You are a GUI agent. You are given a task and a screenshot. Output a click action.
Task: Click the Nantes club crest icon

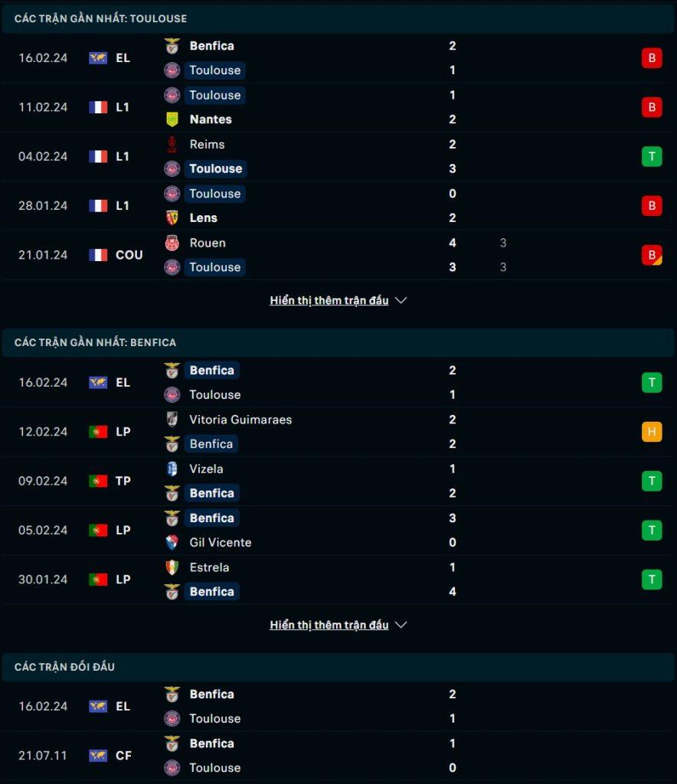point(172,119)
